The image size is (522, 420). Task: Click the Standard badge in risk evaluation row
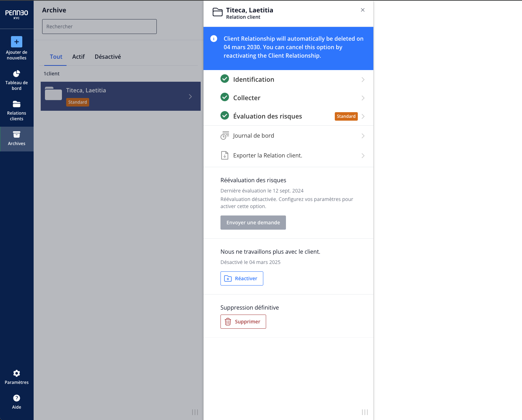tap(346, 116)
